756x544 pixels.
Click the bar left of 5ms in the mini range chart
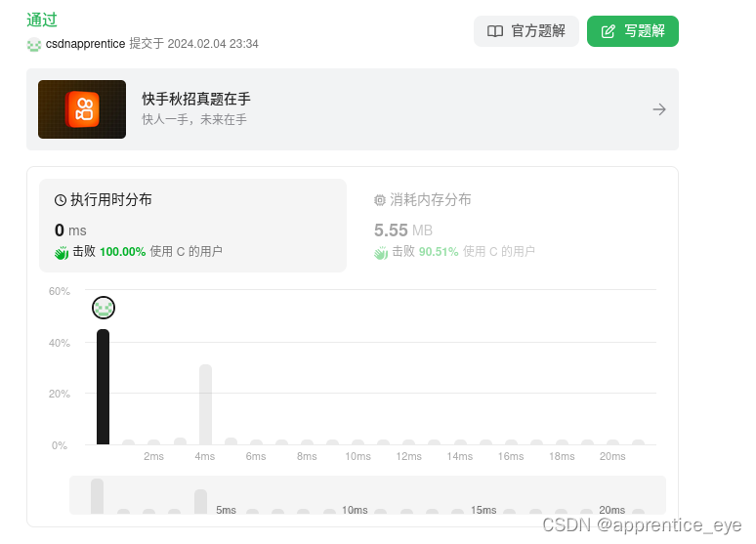[x=200, y=502]
